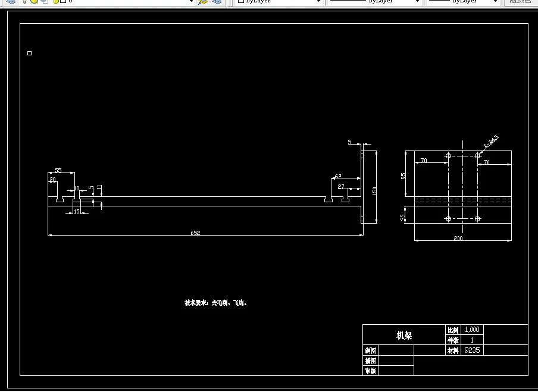The height and width of the screenshot is (392, 538).
Task: Select the 比例 label cell
Action: pyautogui.click(x=453, y=330)
